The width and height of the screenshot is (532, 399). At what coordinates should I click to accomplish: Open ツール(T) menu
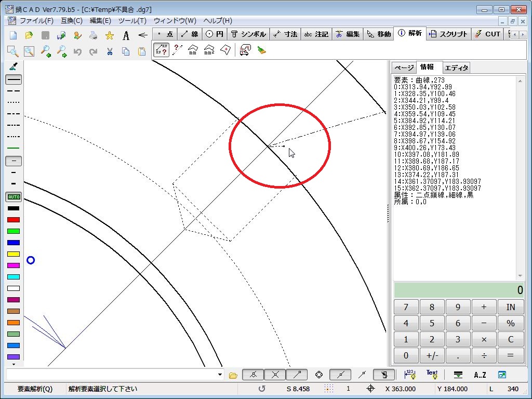coord(132,21)
